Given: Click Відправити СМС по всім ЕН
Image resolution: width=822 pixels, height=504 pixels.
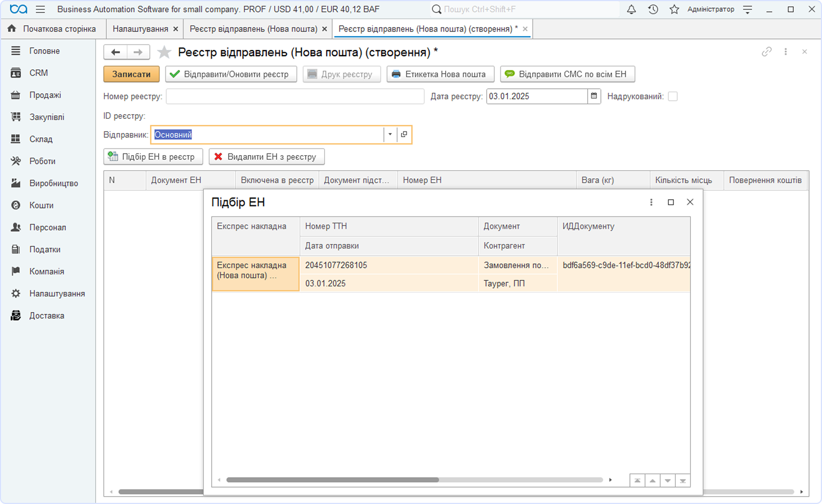Looking at the screenshot, I should [x=568, y=74].
